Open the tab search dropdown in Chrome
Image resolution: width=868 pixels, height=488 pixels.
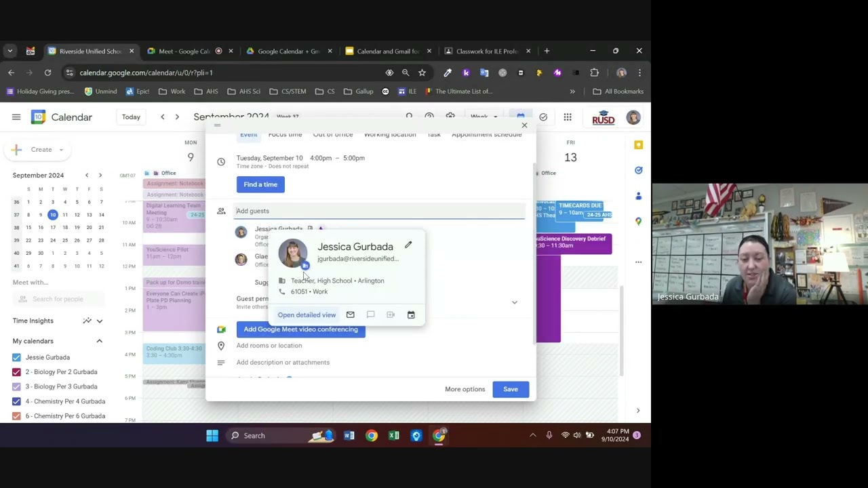coord(9,51)
